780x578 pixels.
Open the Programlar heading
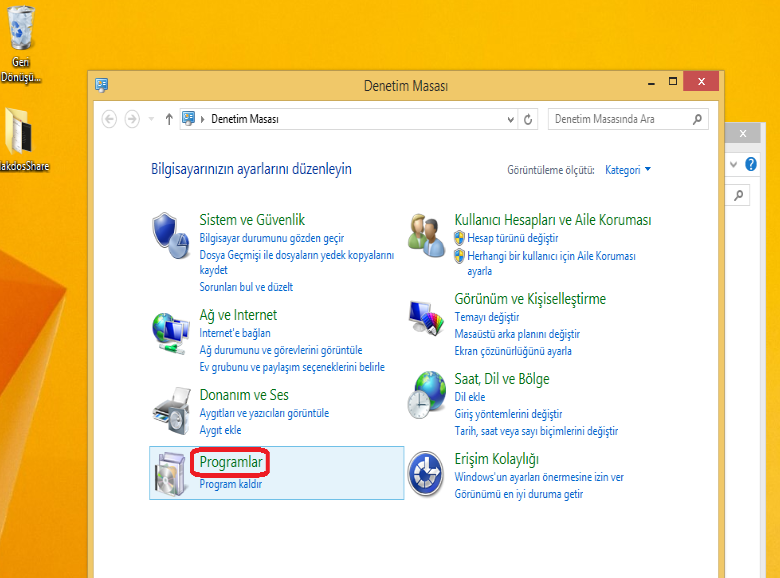click(x=231, y=462)
